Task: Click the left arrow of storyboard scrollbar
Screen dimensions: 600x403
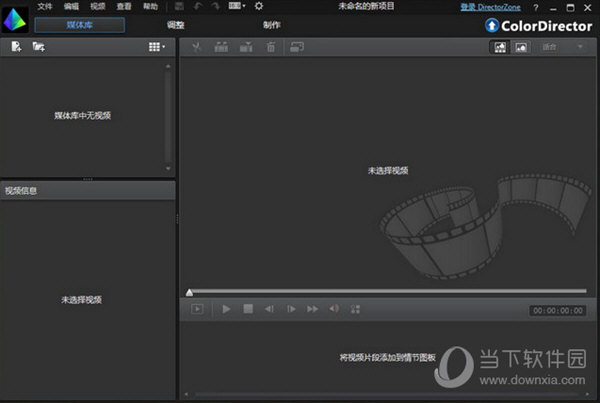Action: point(186,394)
